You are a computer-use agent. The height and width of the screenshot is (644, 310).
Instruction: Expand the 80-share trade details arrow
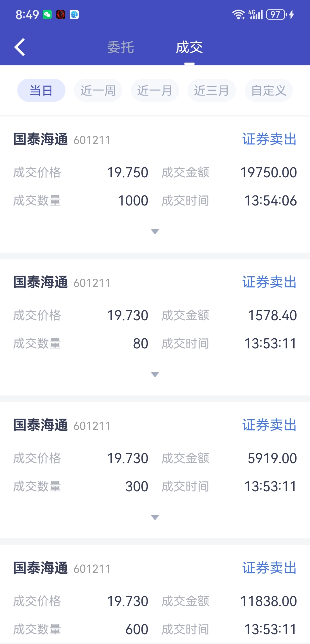coord(155,375)
